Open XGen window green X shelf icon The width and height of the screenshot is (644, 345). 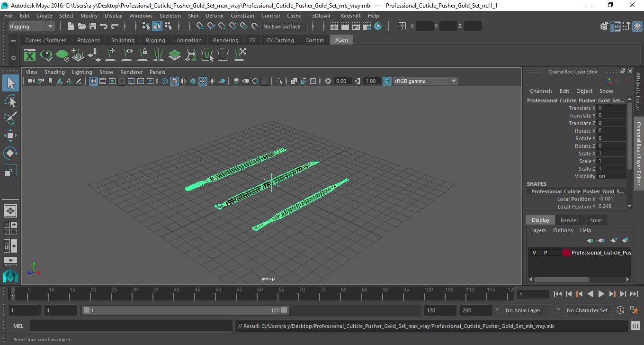click(x=30, y=55)
